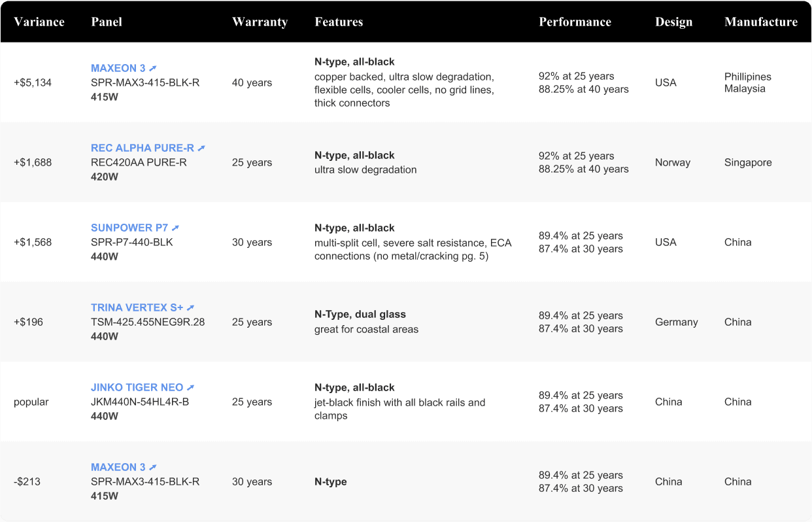Click the arrow icon beside TRINA VERTEX S+

pos(190,308)
